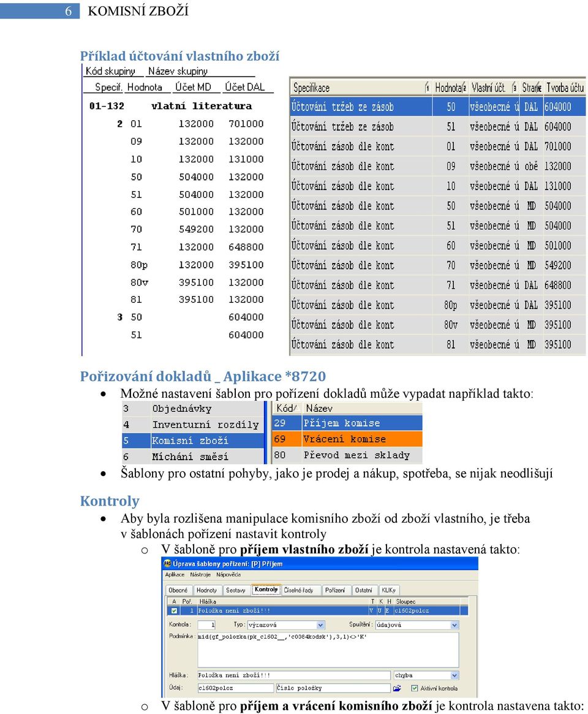The image size is (588, 714).
Task: Open the chyba message type dropdown
Action: point(454,675)
